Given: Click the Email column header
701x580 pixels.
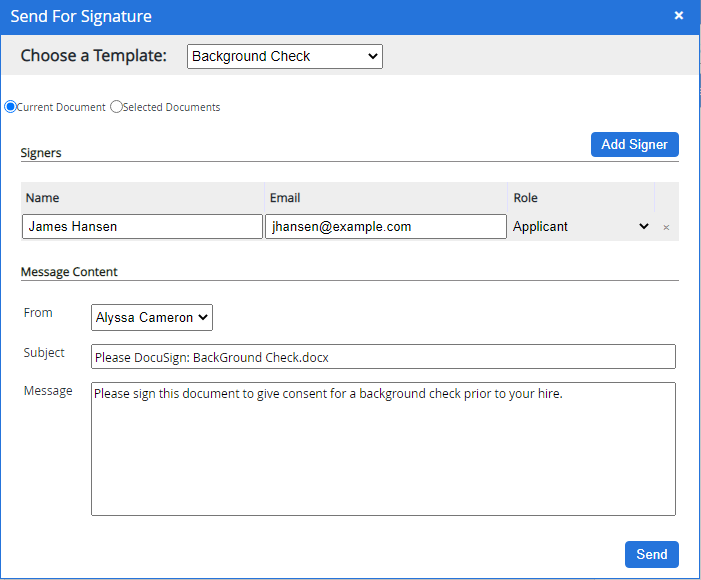Looking at the screenshot, I should [x=285, y=198].
